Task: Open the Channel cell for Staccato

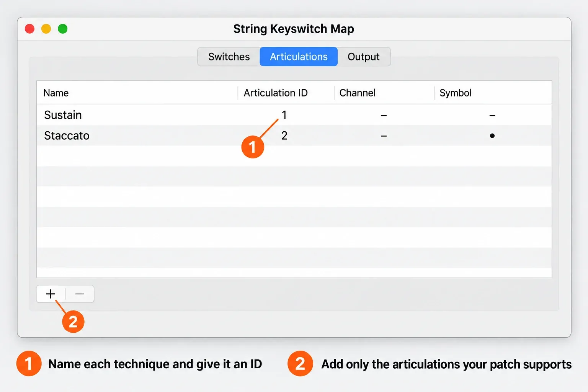Action: pyautogui.click(x=384, y=136)
